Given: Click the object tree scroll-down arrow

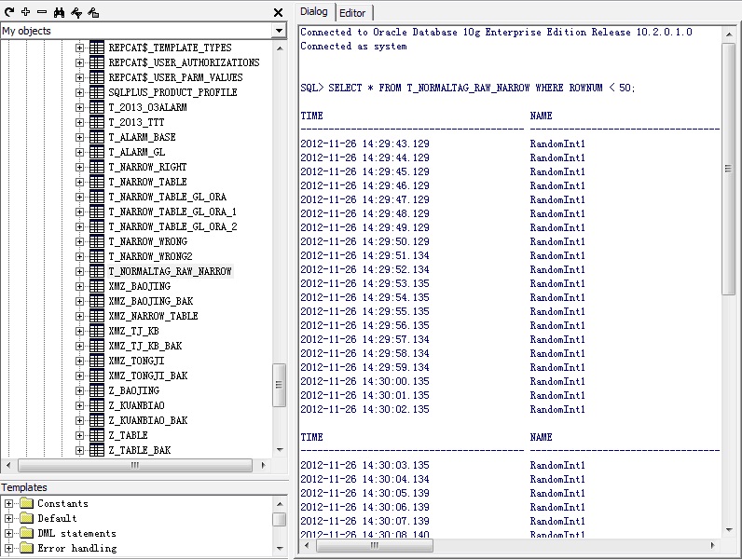Looking at the screenshot, I should (x=280, y=450).
